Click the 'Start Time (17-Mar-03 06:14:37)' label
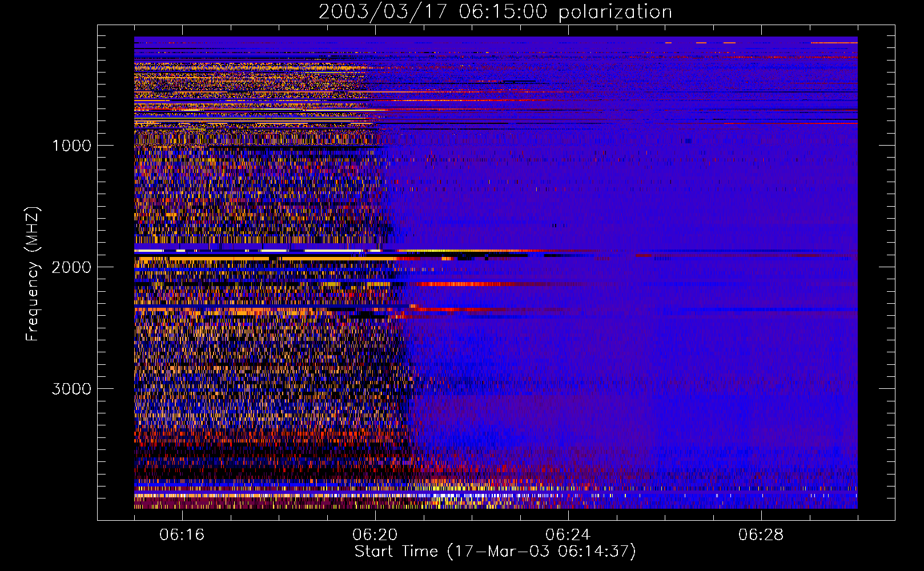 495,552
